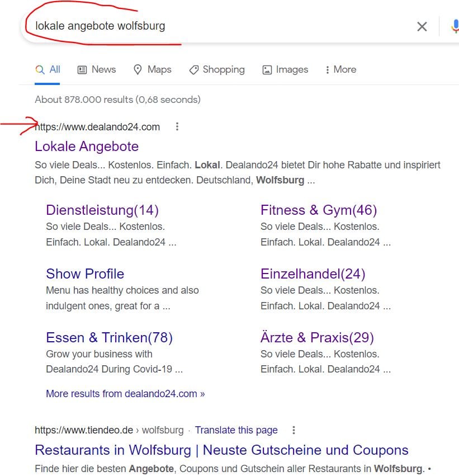Image resolution: width=459 pixels, height=476 pixels.
Task: Start voice search with the microphone icon
Action: pos(454,26)
